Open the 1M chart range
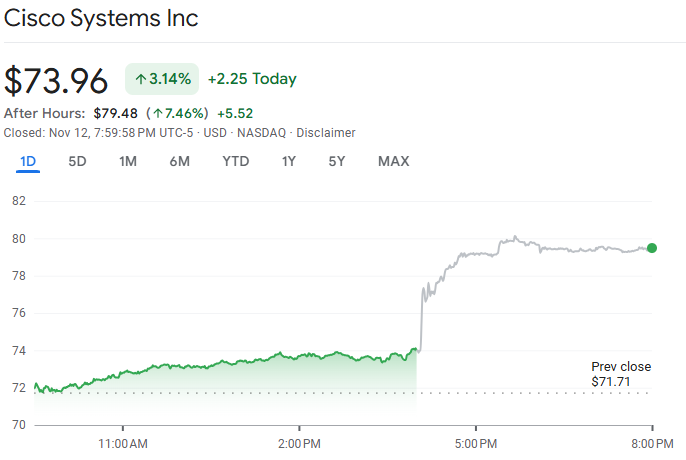 click(128, 162)
